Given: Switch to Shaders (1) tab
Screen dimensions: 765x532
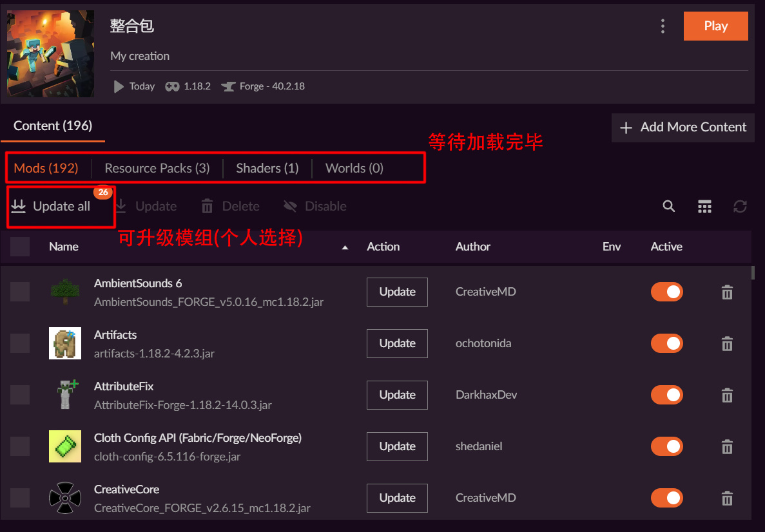Looking at the screenshot, I should coord(267,168).
